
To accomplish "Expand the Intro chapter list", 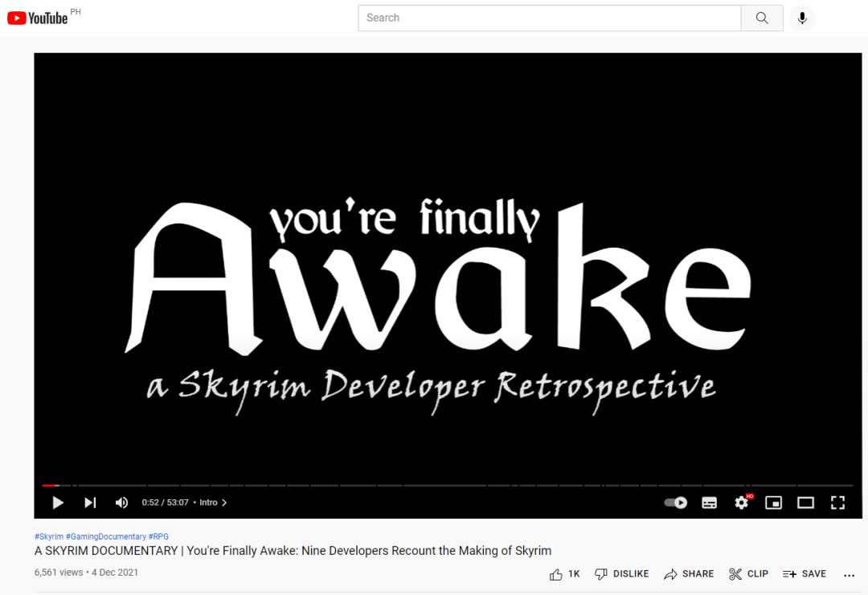I will tap(213, 503).
